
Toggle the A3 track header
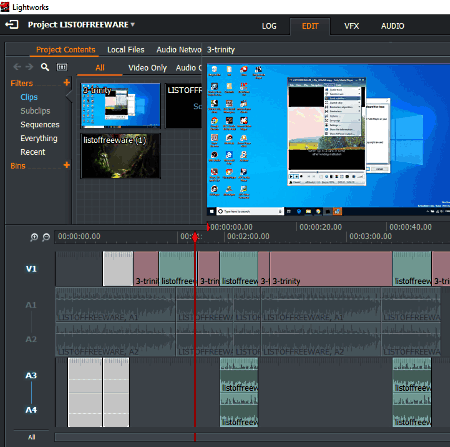[31, 376]
